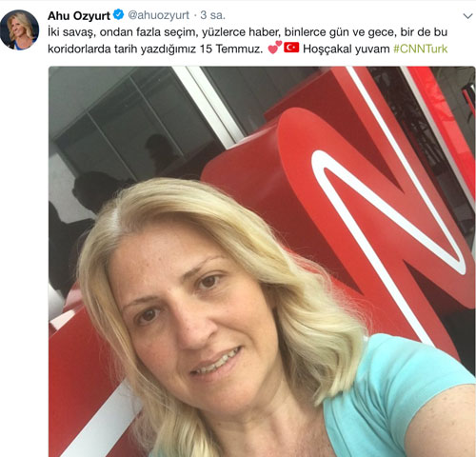Open the tweet via '3 sa.' timestamp

tap(212, 15)
